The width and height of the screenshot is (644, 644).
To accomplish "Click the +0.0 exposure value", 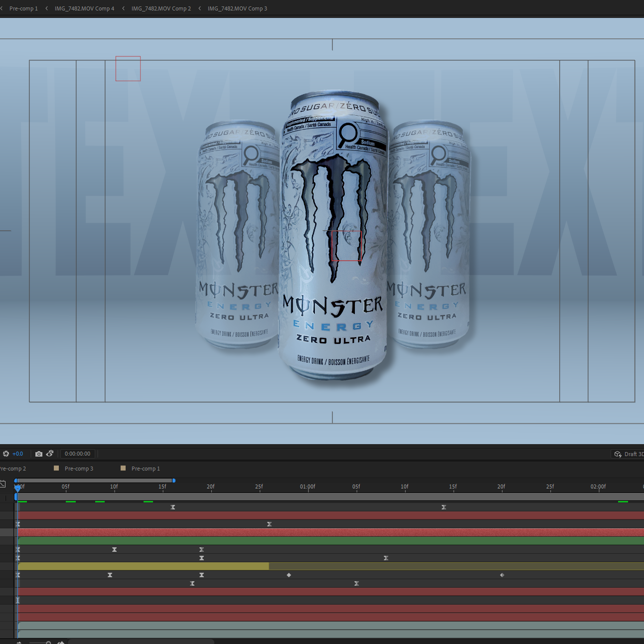I will pyautogui.click(x=17, y=454).
